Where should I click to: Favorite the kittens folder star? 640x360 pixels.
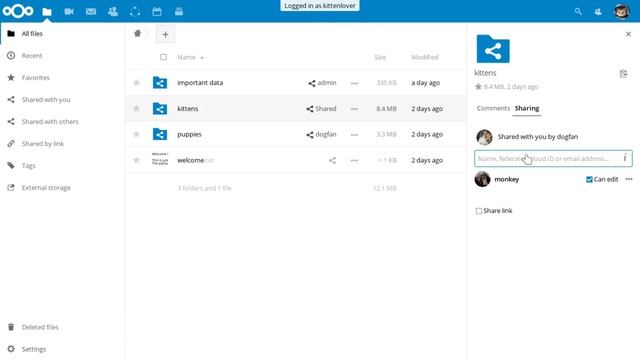point(137,109)
